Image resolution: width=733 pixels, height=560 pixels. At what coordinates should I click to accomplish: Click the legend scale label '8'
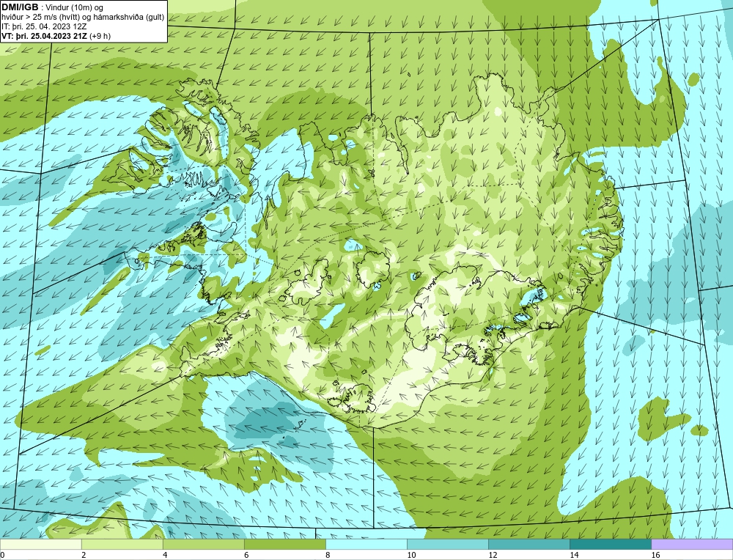coord(327,555)
